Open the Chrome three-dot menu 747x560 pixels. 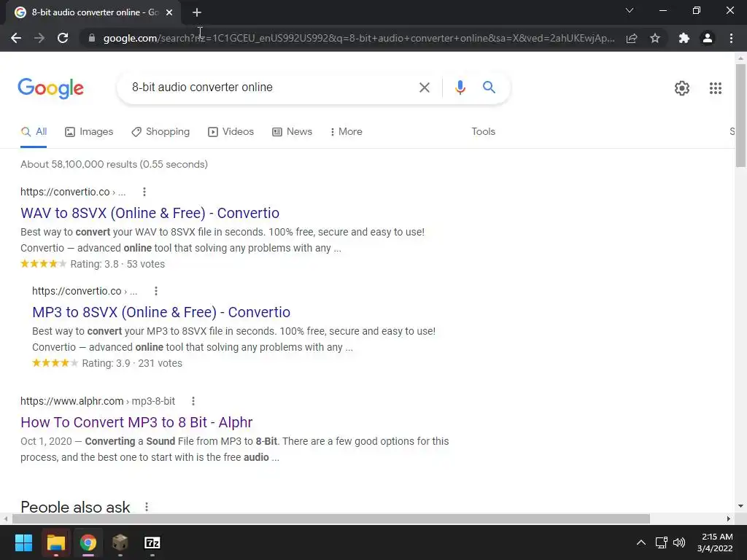(731, 38)
